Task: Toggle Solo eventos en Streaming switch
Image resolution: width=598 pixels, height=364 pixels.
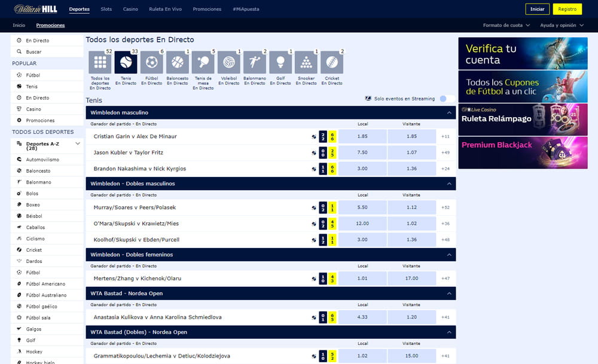Action: pyautogui.click(x=447, y=99)
